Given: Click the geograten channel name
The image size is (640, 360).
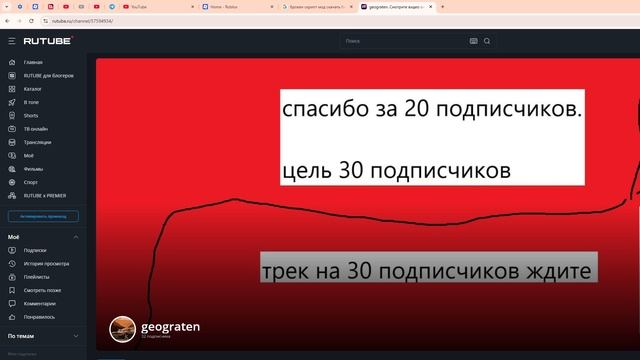Looking at the screenshot, I should [170, 327].
